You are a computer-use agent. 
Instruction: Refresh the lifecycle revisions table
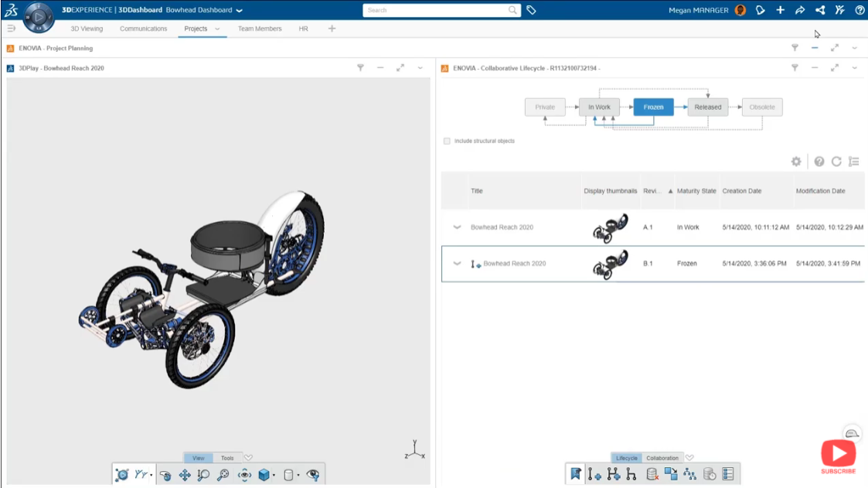click(x=836, y=161)
